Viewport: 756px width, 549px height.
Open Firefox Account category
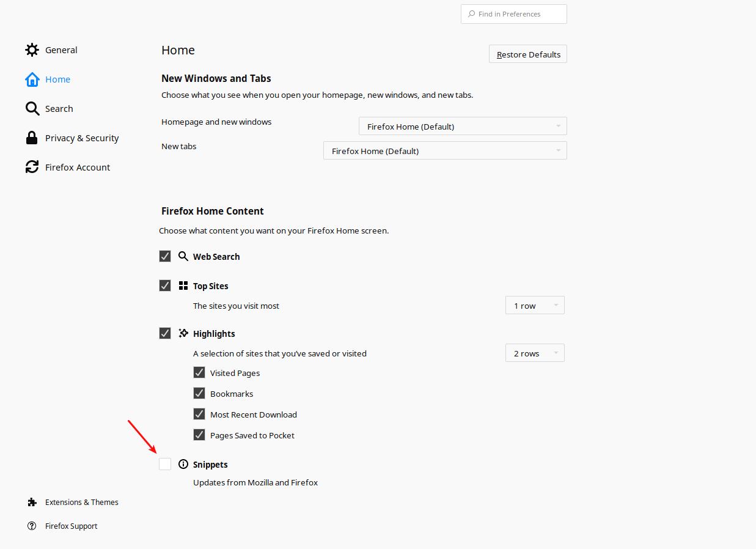[78, 168]
